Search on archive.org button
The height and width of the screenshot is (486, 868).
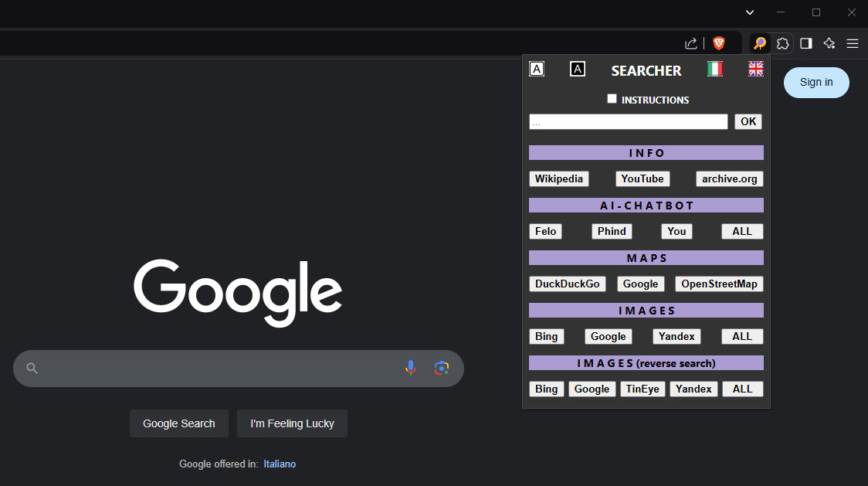tap(729, 179)
